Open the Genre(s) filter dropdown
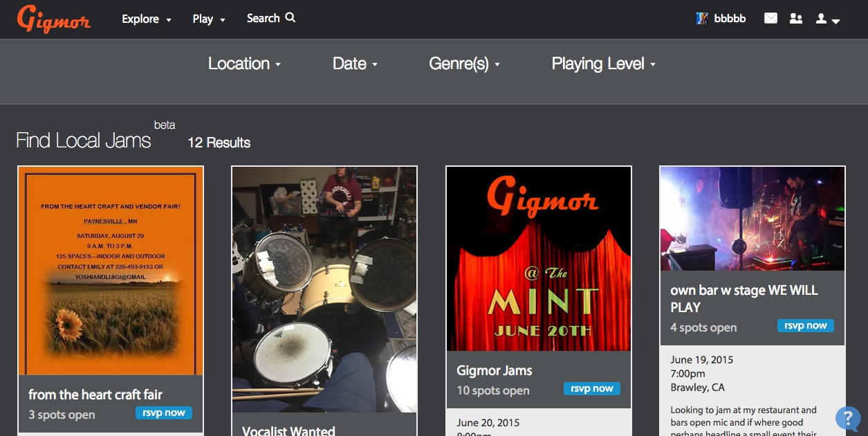Image resolution: width=868 pixels, height=436 pixels. tap(464, 64)
